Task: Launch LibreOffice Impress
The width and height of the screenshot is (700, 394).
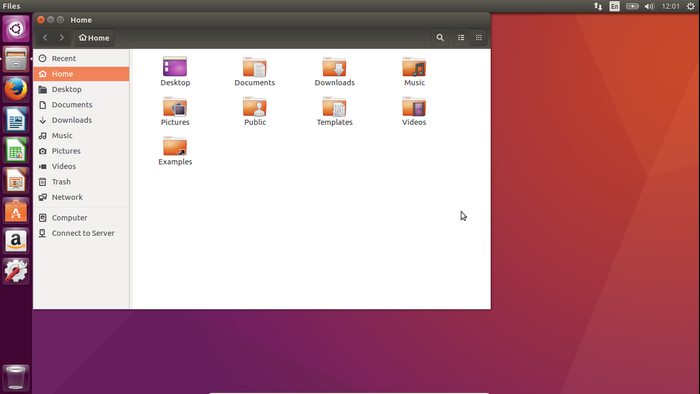Action: point(16,180)
